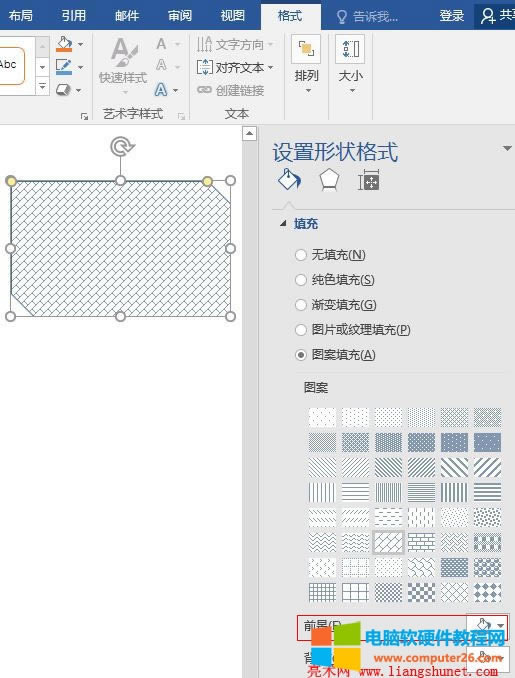Image resolution: width=515 pixels, height=678 pixels.
Task: Click the shape effects icon
Action: click(x=64, y=90)
